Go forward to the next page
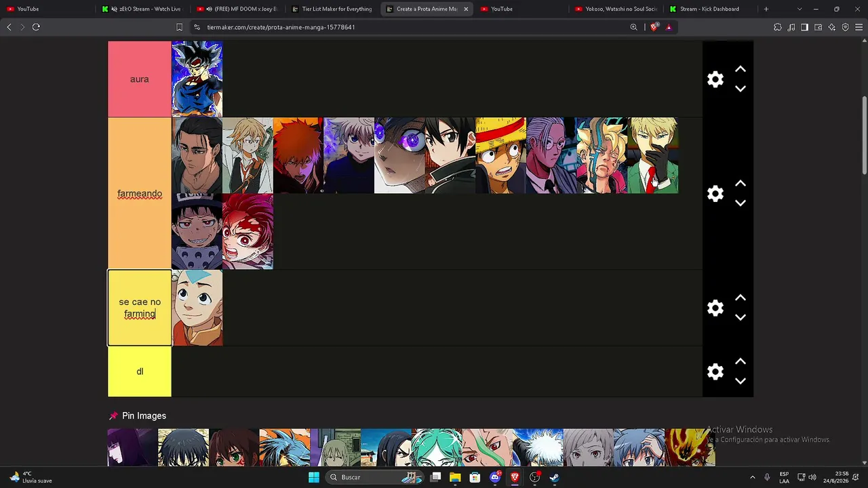868x488 pixels. [22, 27]
